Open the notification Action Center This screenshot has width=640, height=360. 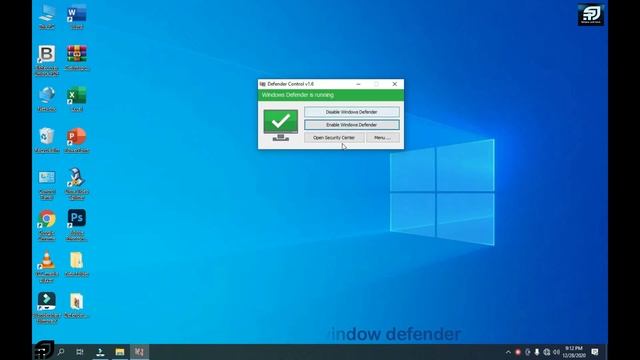coord(595,352)
